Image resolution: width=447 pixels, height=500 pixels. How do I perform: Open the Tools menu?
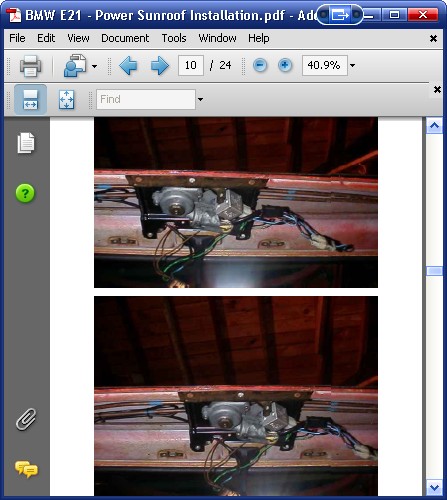pos(174,38)
